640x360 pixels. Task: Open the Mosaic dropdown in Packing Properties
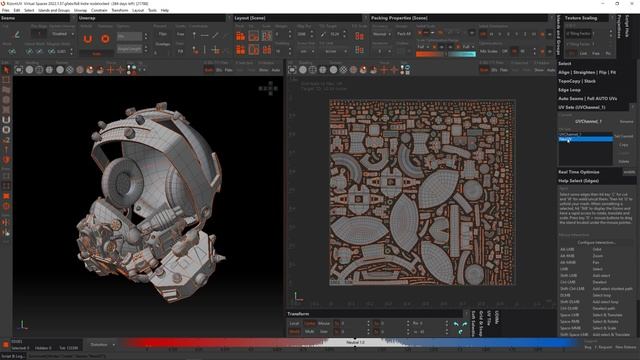point(382,34)
